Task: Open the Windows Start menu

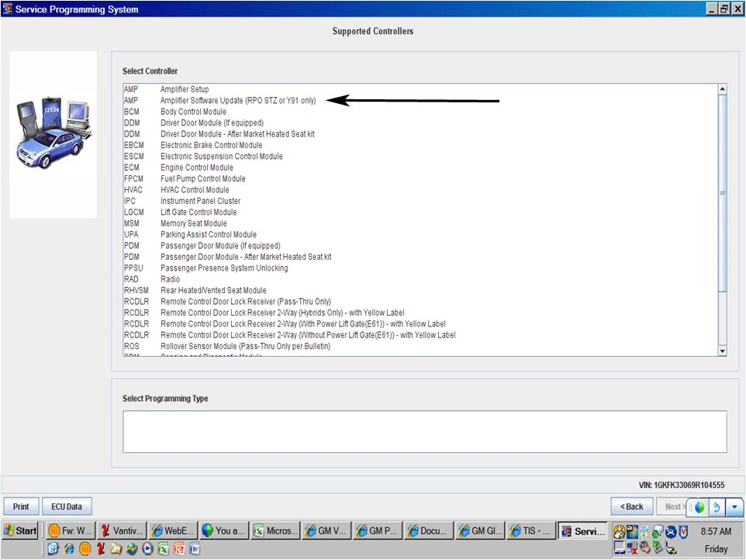Action: (21, 531)
